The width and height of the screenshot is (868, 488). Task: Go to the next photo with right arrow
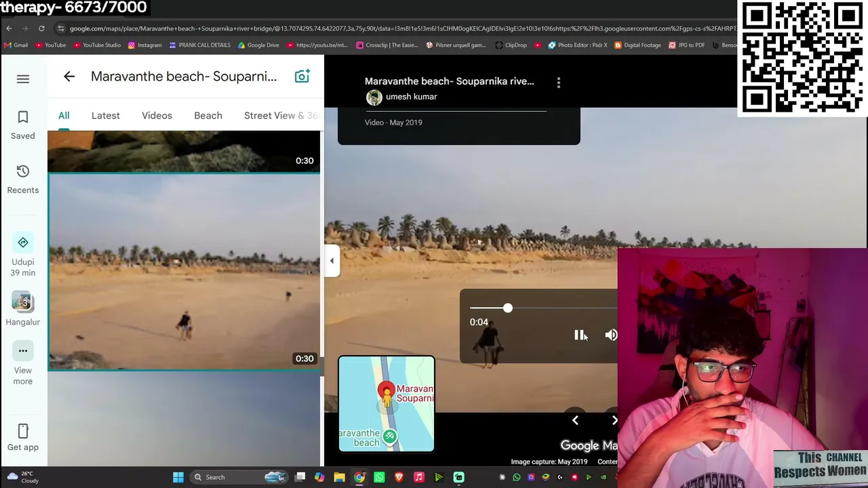click(614, 420)
